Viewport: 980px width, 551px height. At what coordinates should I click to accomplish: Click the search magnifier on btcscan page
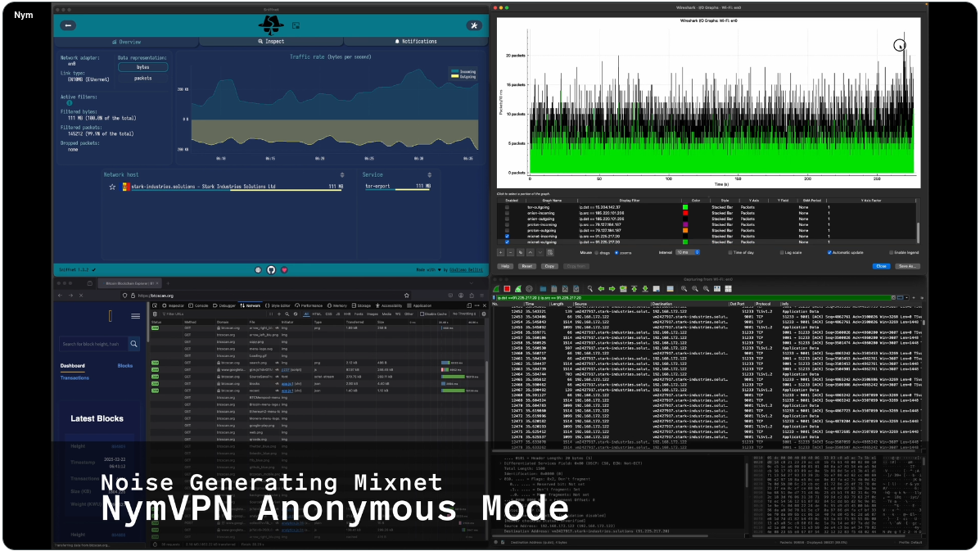tap(134, 344)
